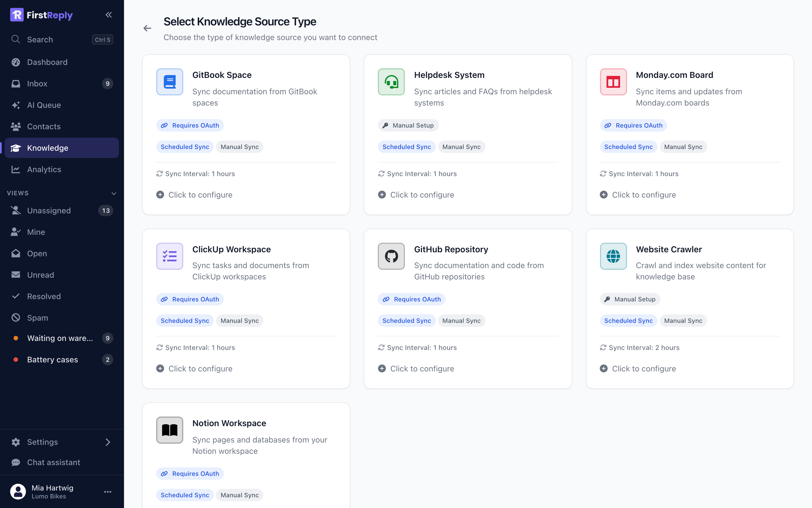This screenshot has width=812, height=508.
Task: Click the Helpdesk System headset icon
Action: 391,82
